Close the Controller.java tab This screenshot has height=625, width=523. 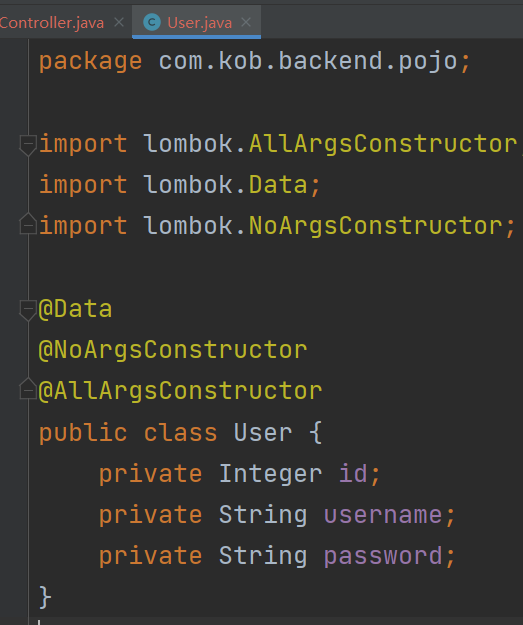(x=119, y=22)
